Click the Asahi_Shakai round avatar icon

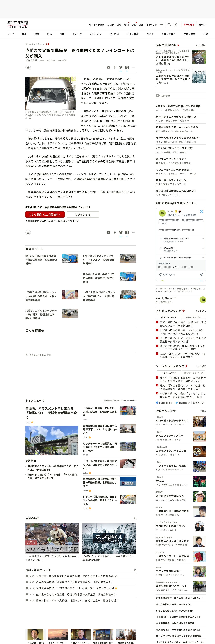[x=203, y=299]
